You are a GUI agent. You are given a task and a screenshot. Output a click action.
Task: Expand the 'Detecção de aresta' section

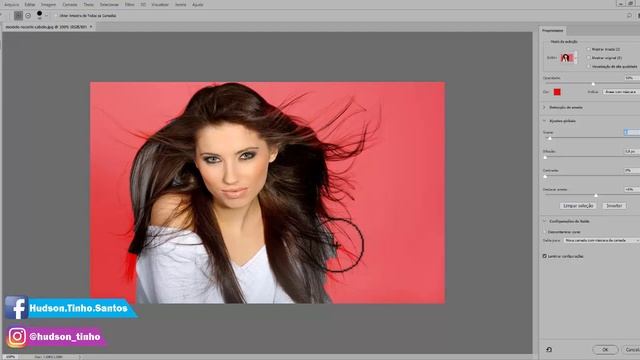coord(544,107)
